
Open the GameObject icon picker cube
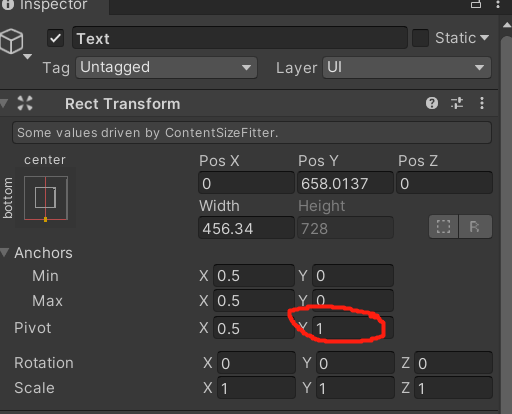click(x=12, y=41)
